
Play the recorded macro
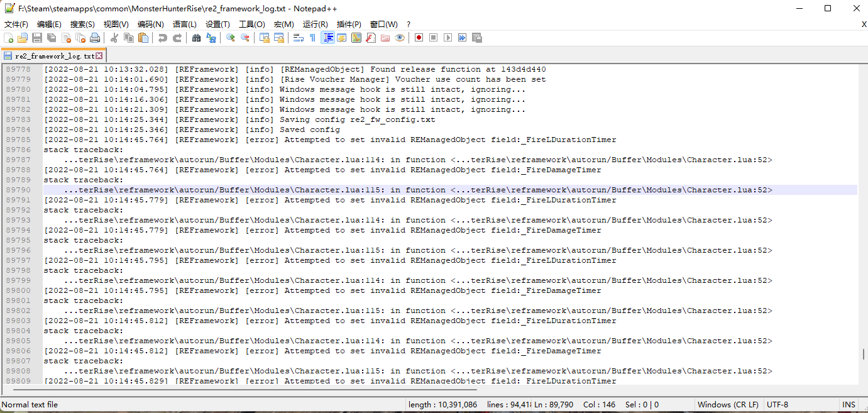click(446, 38)
